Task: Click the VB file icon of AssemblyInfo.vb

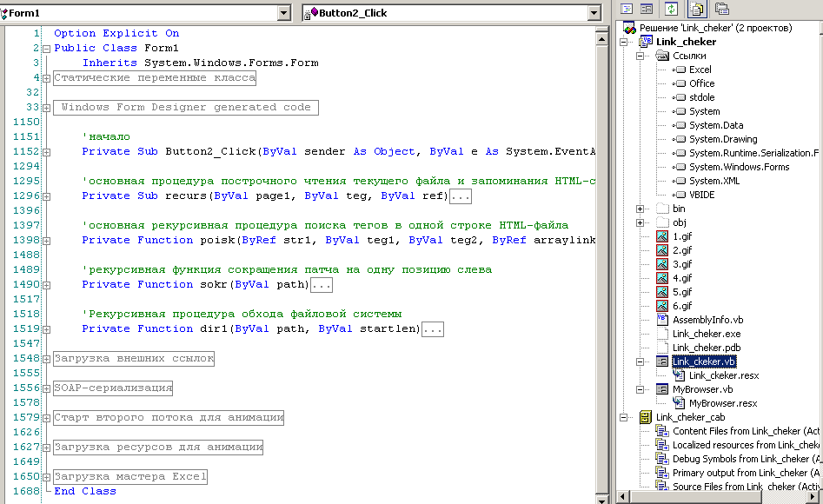Action: point(662,319)
